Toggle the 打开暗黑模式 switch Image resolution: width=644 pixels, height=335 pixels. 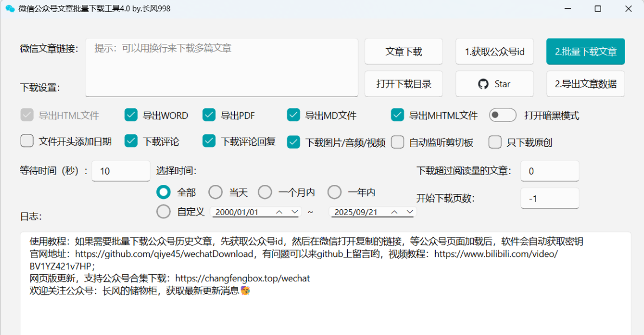(x=502, y=115)
